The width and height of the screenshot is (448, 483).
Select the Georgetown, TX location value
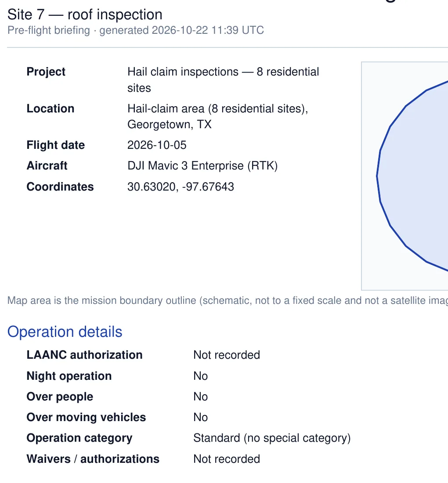pyautogui.click(x=218, y=116)
